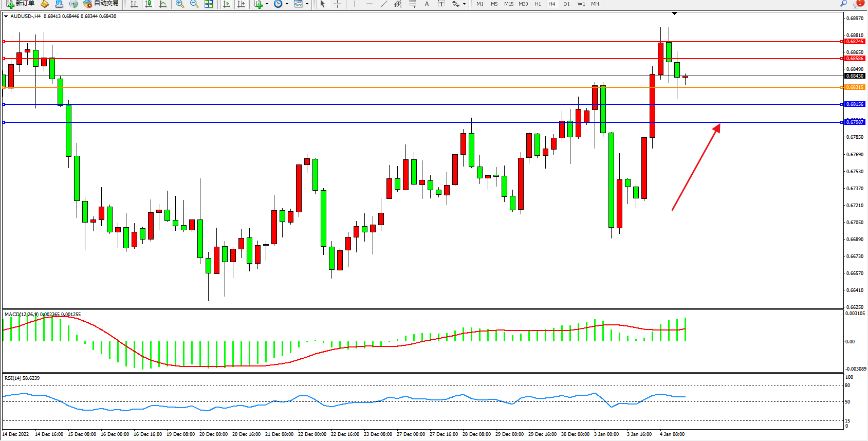This screenshot has width=868, height=441.
Task: Switch chart to candlestick mode
Action: click(149, 4)
